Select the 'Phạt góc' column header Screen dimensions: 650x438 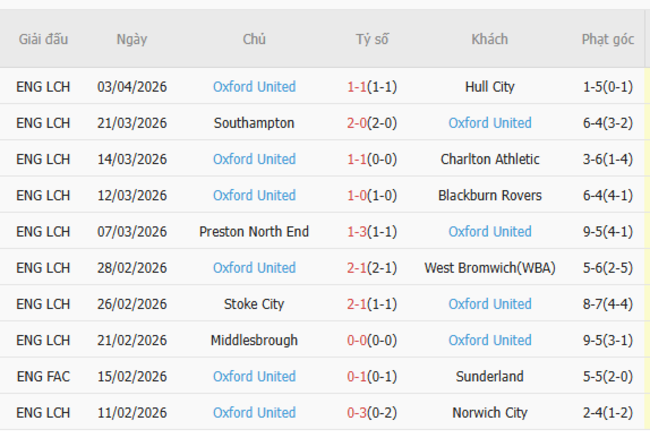pos(608,40)
